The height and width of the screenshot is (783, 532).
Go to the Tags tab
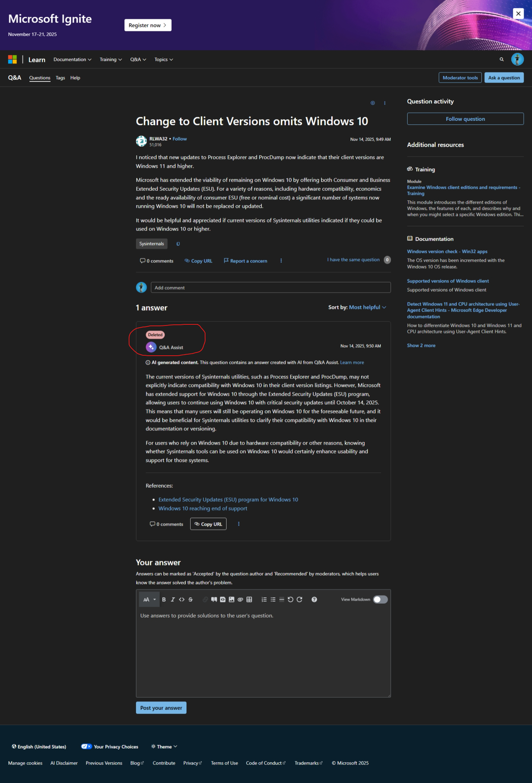60,78
